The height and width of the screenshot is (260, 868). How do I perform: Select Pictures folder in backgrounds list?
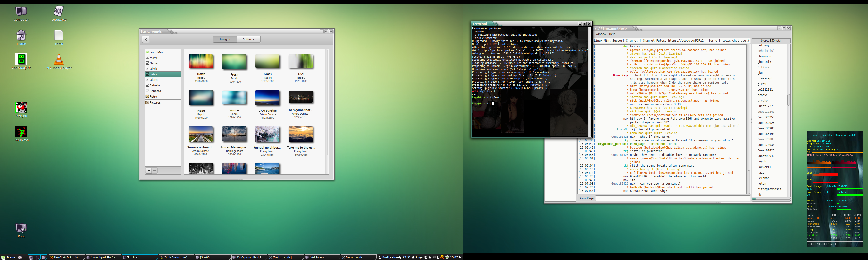pos(163,102)
